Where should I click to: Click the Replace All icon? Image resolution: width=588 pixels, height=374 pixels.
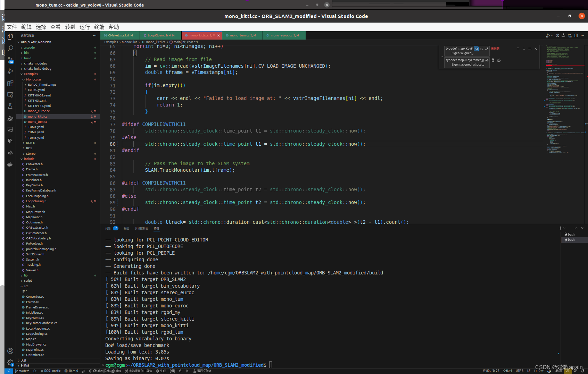pyautogui.click(x=499, y=60)
